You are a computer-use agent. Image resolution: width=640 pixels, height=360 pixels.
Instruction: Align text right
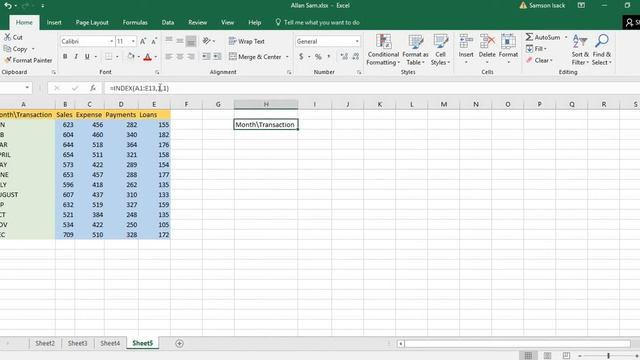pyautogui.click(x=191, y=57)
